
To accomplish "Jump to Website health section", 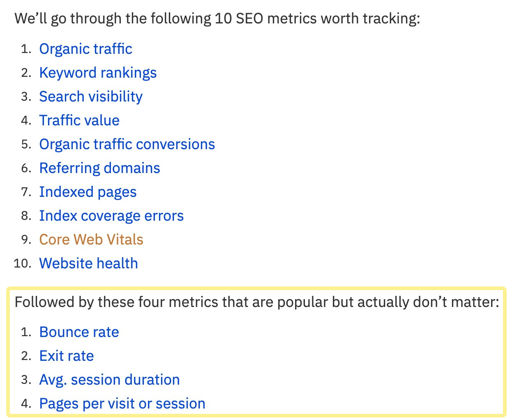I will 88,263.
